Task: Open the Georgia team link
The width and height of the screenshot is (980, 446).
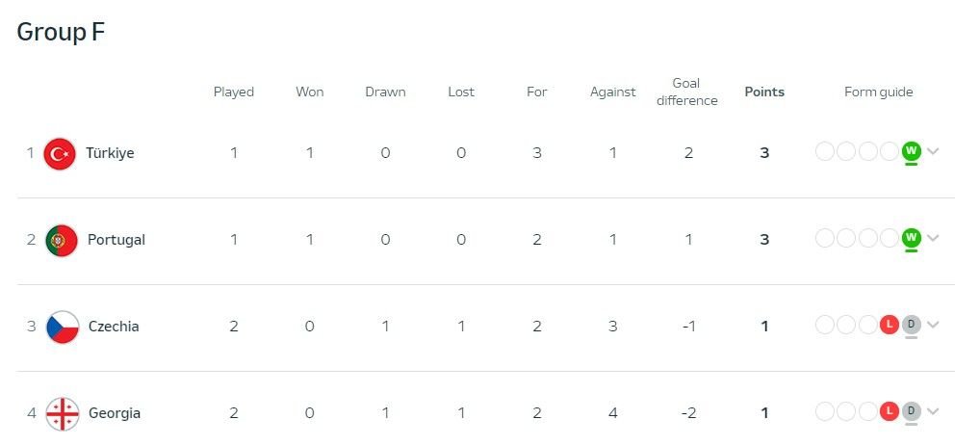Action: [115, 413]
